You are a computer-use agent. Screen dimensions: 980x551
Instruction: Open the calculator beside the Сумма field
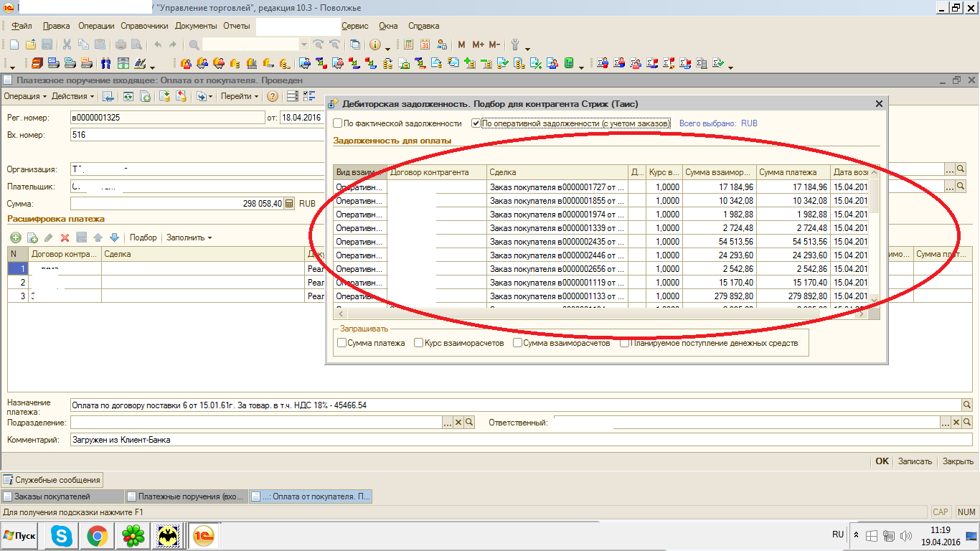point(289,204)
